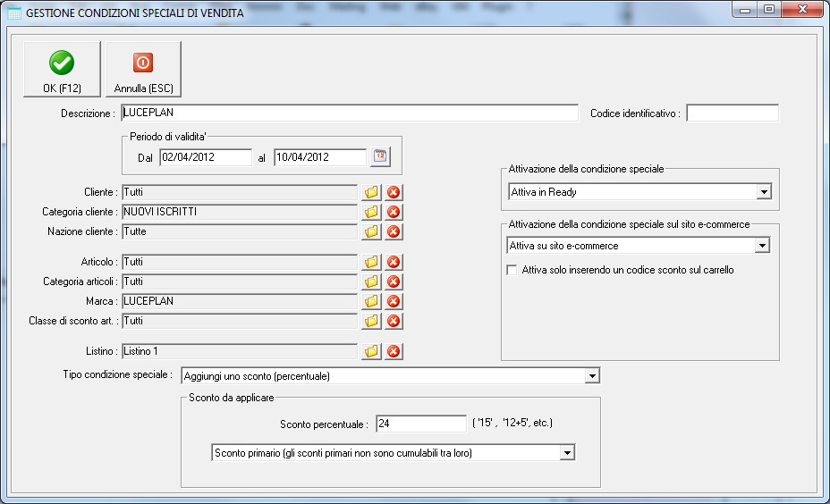Image resolution: width=830 pixels, height=504 pixels.
Task: Click the Categoria articoli field showing Tutti
Action: coord(240,281)
